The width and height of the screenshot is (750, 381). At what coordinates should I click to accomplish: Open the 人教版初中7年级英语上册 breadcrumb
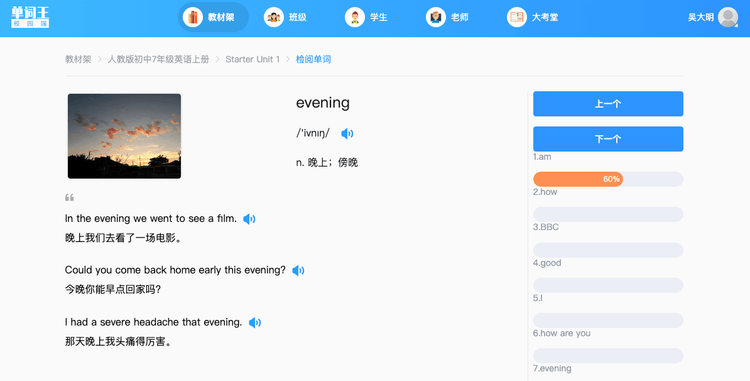pos(158,59)
